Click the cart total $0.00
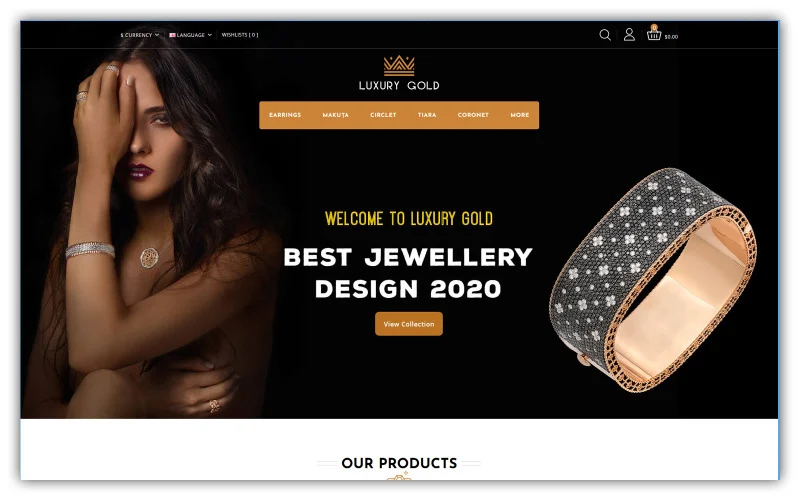Viewport: 800px width, 500px height. point(671,37)
